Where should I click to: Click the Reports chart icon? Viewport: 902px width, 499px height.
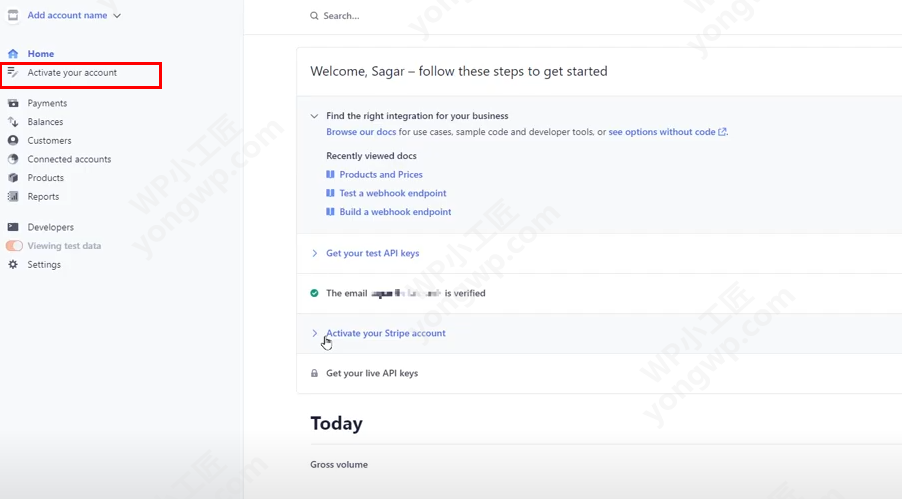point(13,197)
